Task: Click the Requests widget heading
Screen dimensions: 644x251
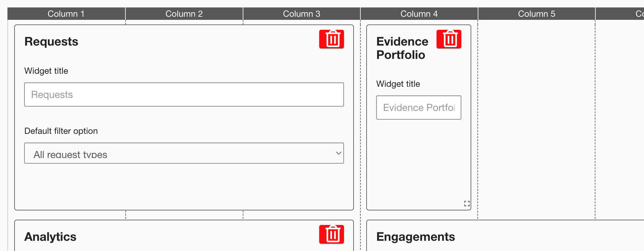Action: (51, 42)
